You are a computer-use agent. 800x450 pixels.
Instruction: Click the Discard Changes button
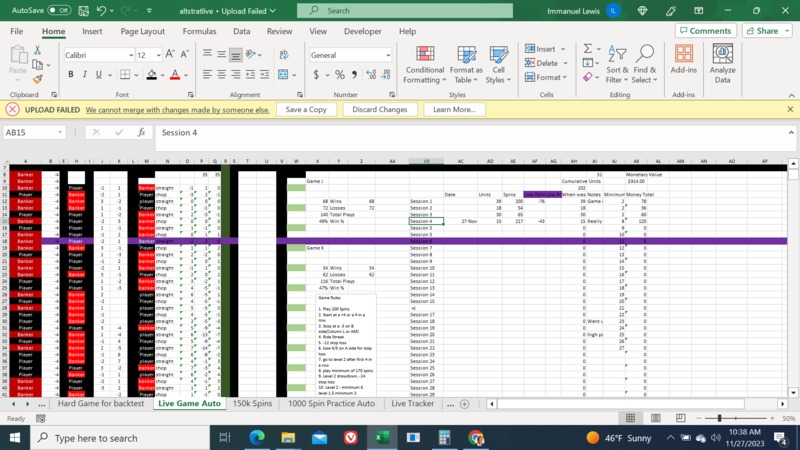[x=379, y=109]
